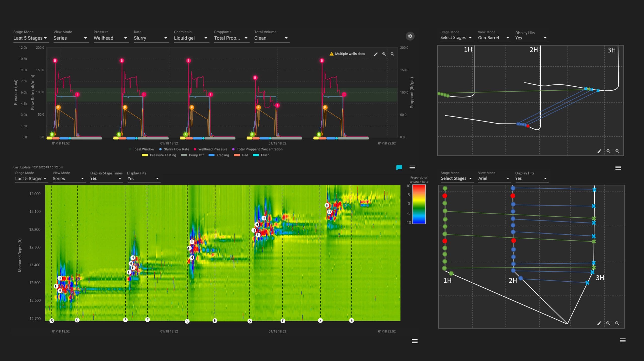
Task: Hide Total Proppant Concentration legend series
Action: [x=259, y=149]
